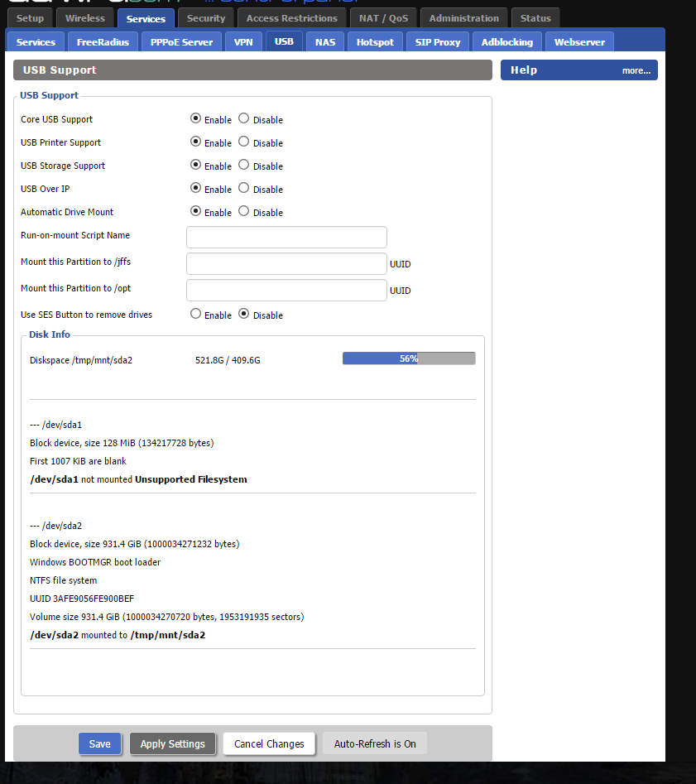The image size is (696, 784).
Task: Open the VPN sub-tab
Action: tap(243, 42)
